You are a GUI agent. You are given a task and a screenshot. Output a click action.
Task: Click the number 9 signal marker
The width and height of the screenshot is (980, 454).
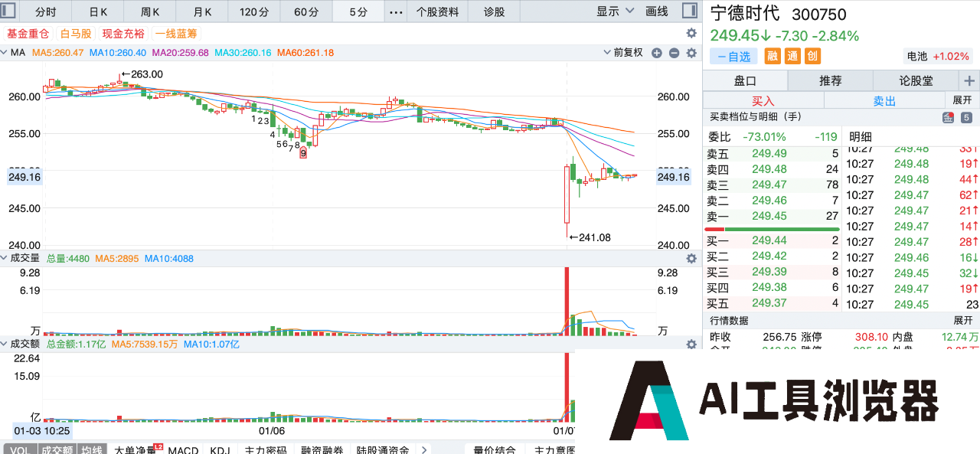pos(303,153)
